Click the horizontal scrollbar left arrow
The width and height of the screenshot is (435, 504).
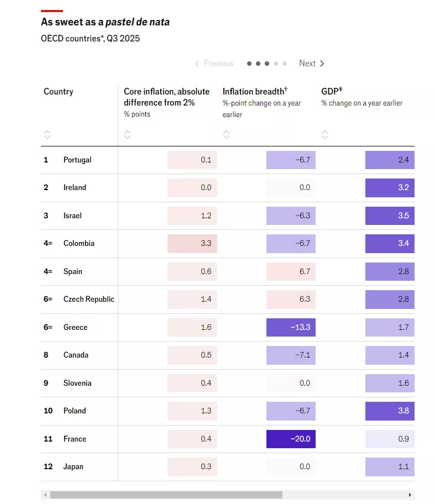45,495
